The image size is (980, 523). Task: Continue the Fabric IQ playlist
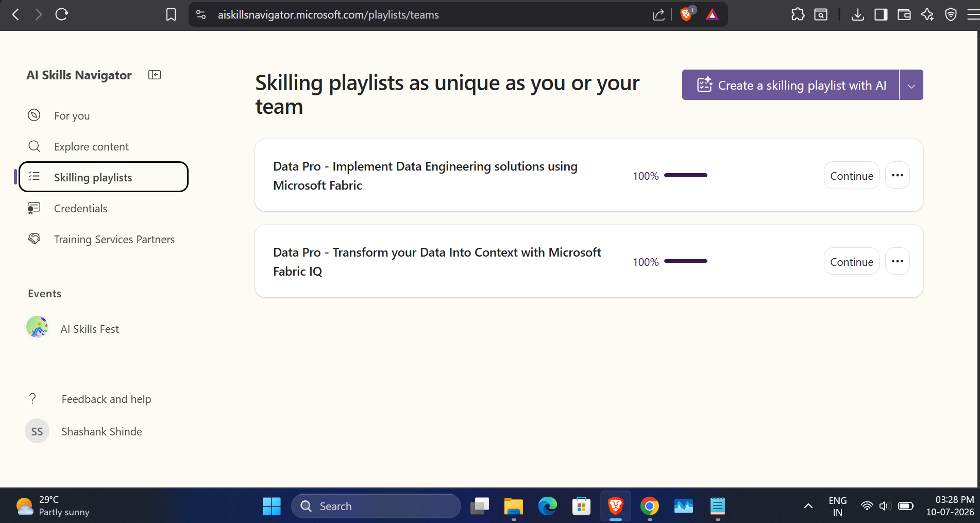851,261
